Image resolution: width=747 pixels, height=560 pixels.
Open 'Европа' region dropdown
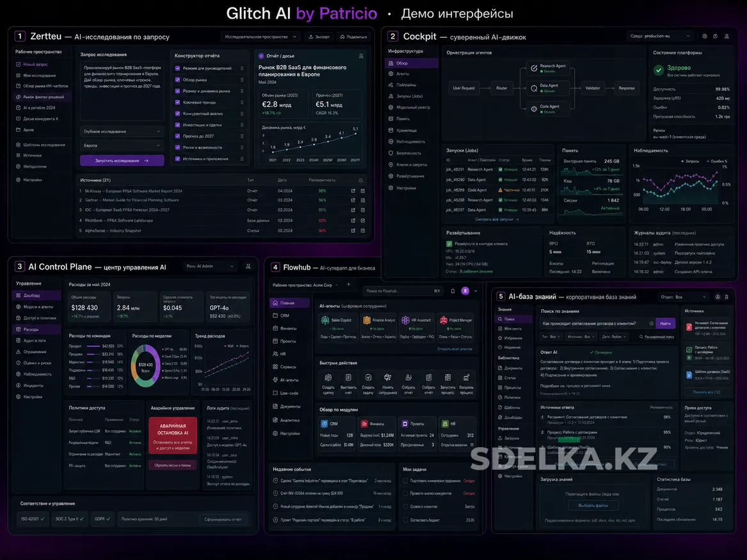tap(122, 145)
